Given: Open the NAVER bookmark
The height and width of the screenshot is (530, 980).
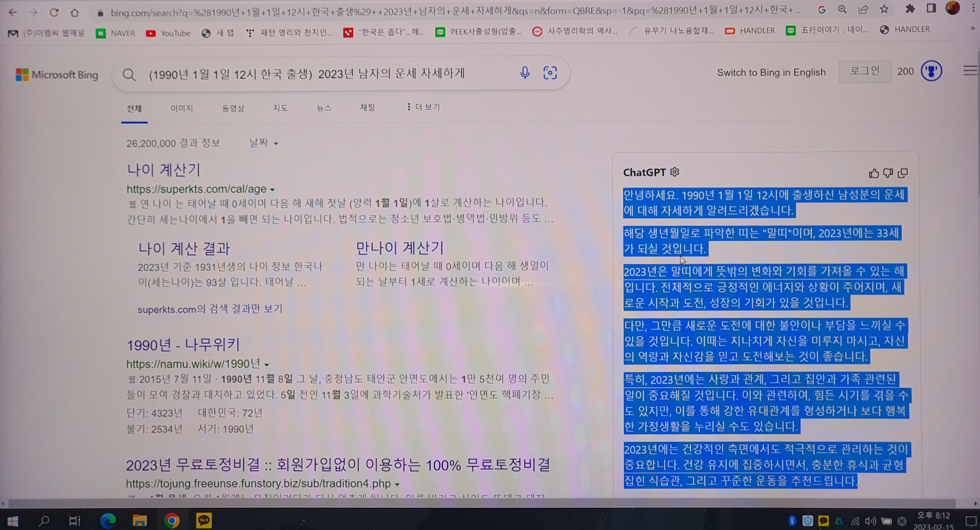Looking at the screenshot, I should 116,33.
